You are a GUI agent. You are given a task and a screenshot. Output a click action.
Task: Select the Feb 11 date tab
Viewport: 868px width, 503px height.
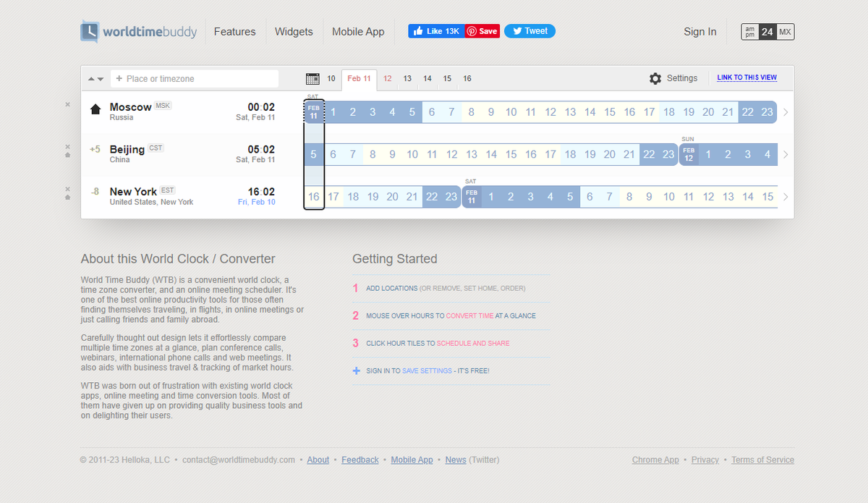click(359, 79)
